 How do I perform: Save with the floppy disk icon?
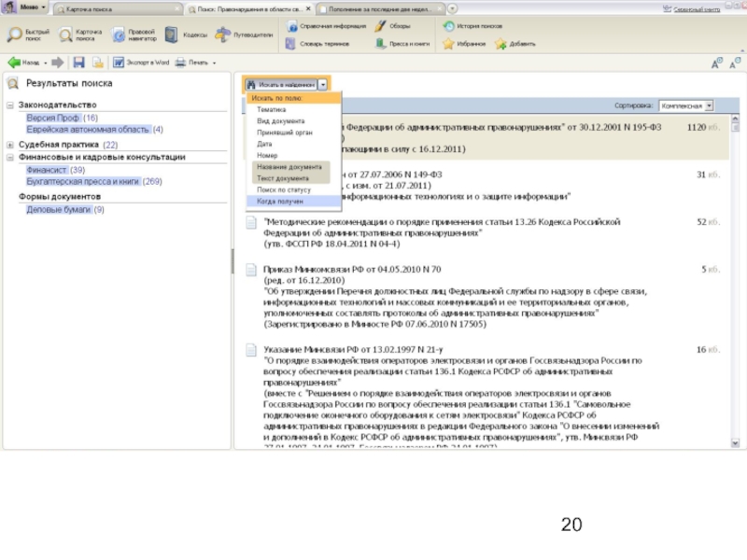tap(78, 63)
